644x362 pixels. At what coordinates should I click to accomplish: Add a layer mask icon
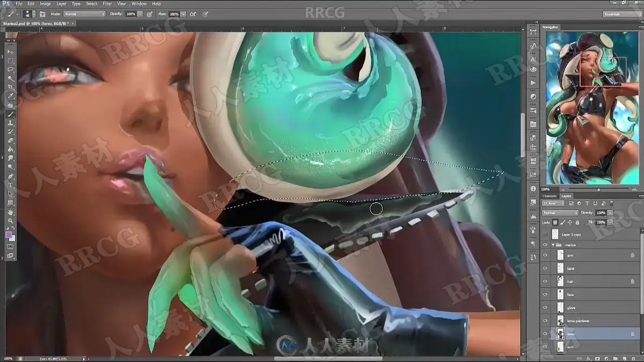597,358
